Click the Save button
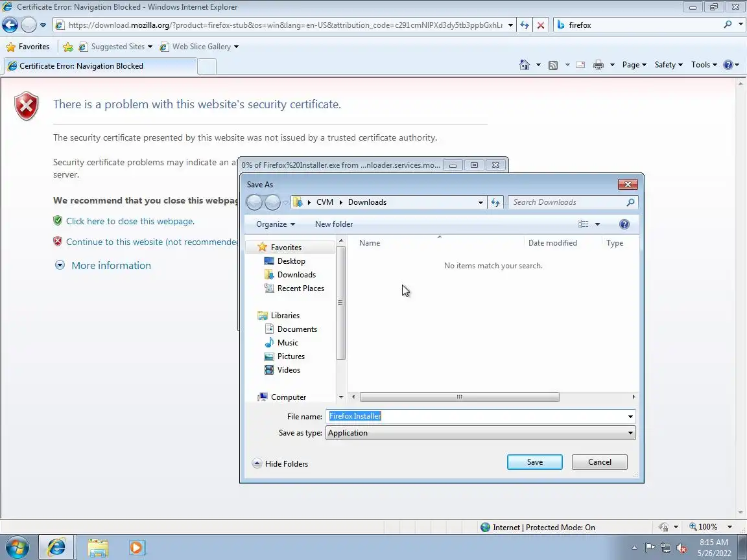The height and width of the screenshot is (560, 747). click(x=534, y=462)
